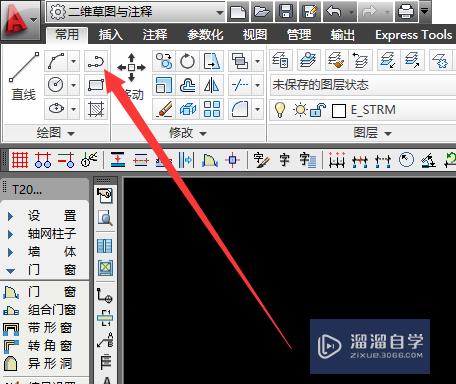Click the Plot printer icon
456x384 pixels.
[406, 12]
